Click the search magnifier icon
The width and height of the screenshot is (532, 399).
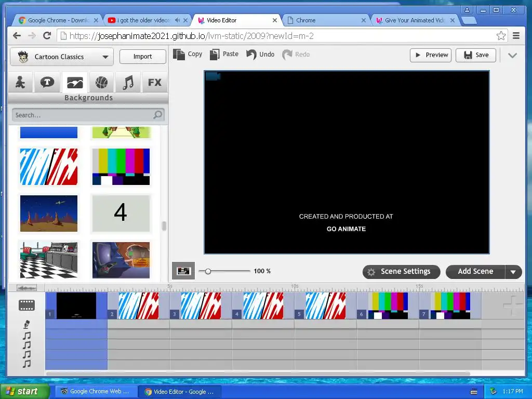[157, 115]
